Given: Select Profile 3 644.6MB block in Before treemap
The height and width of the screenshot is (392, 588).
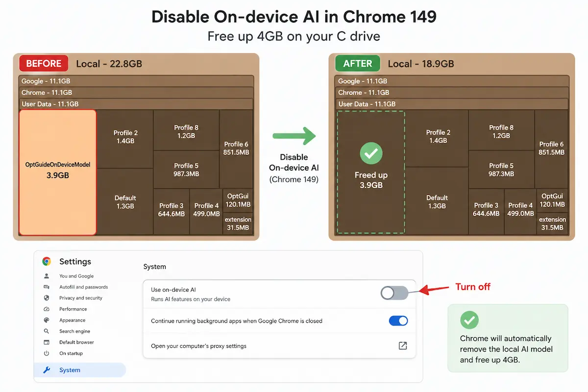Looking at the screenshot, I should [x=171, y=212].
